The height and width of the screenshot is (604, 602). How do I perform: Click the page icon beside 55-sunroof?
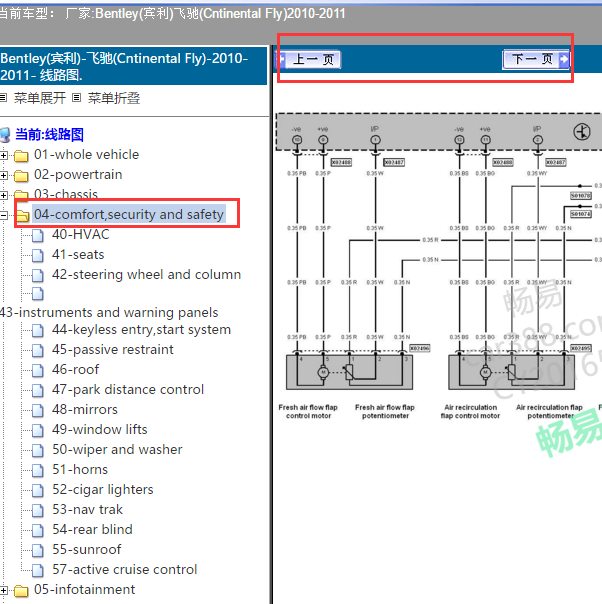point(37,550)
